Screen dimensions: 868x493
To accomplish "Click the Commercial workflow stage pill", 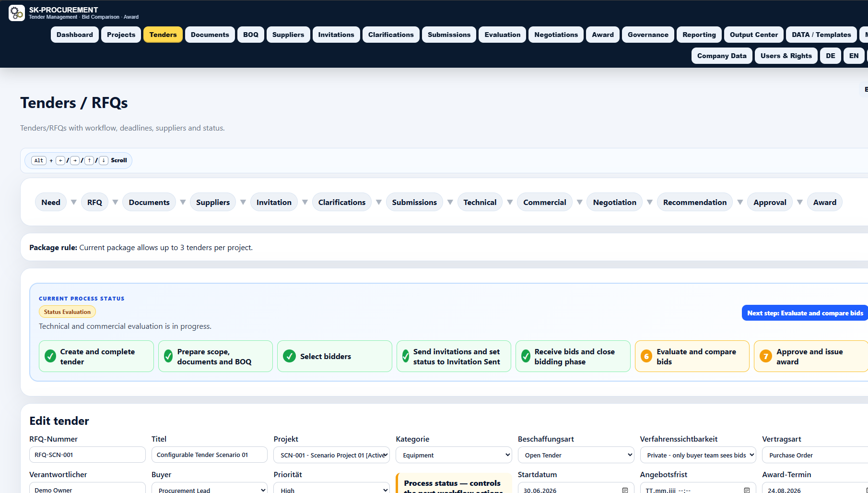I will 545,202.
